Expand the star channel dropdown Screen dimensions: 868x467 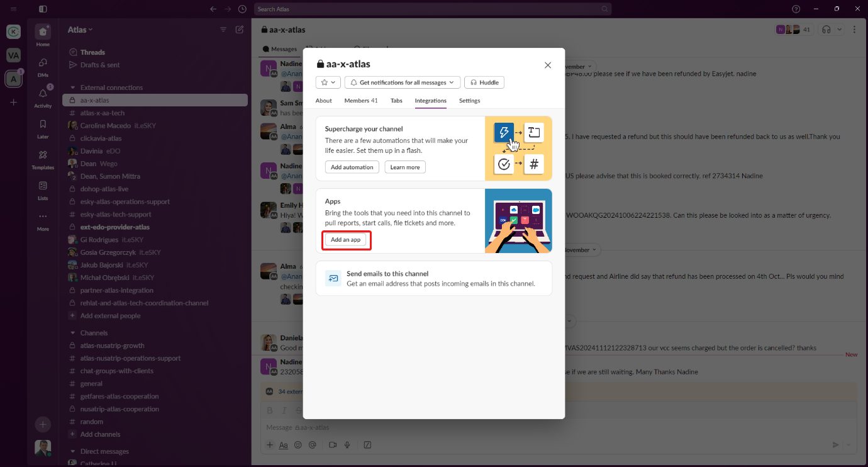(328, 82)
